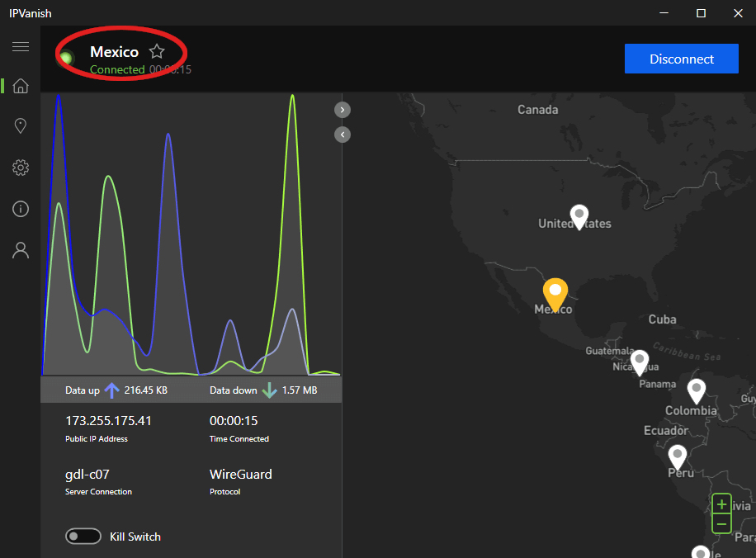Click the Disconnect button
The width and height of the screenshot is (756, 558).
681,59
